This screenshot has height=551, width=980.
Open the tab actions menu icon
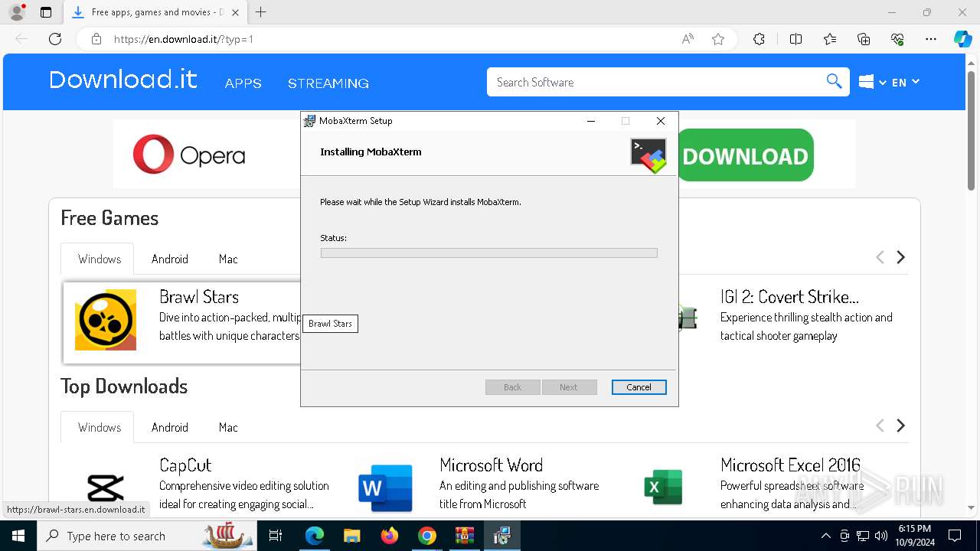46,12
